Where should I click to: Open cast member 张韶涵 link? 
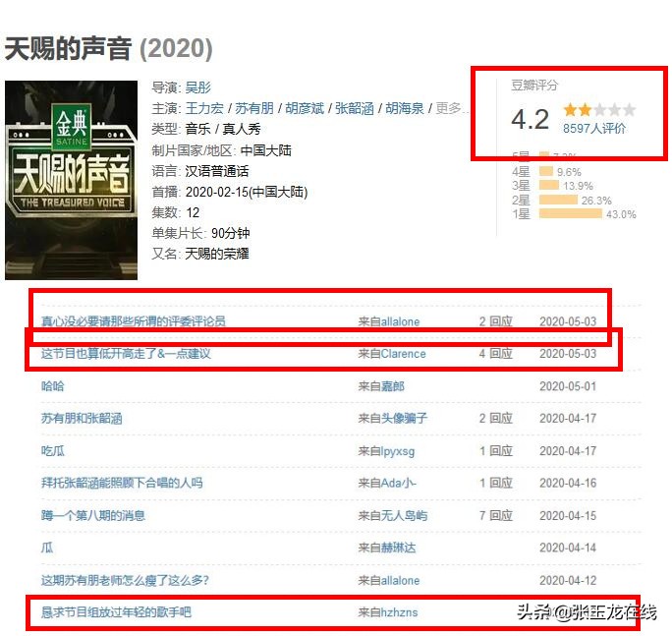coord(355,108)
